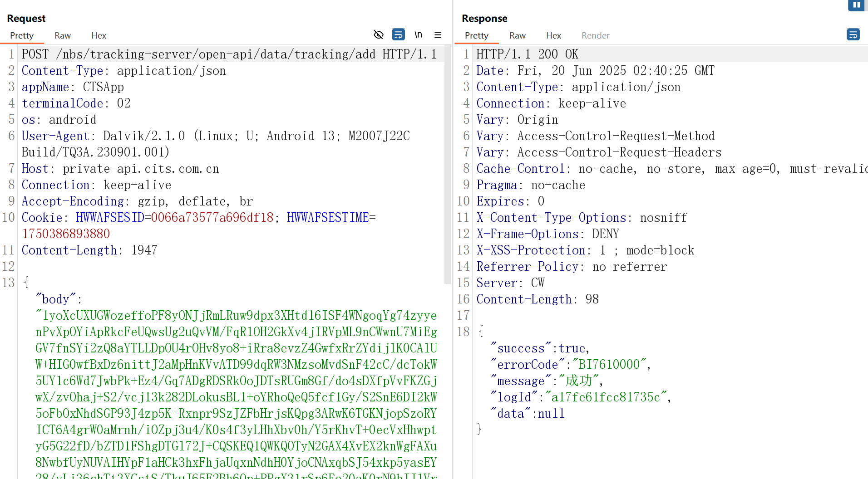Click side-by-side layout icon at top right
Screen dimensions: 868x479
coord(856,5)
